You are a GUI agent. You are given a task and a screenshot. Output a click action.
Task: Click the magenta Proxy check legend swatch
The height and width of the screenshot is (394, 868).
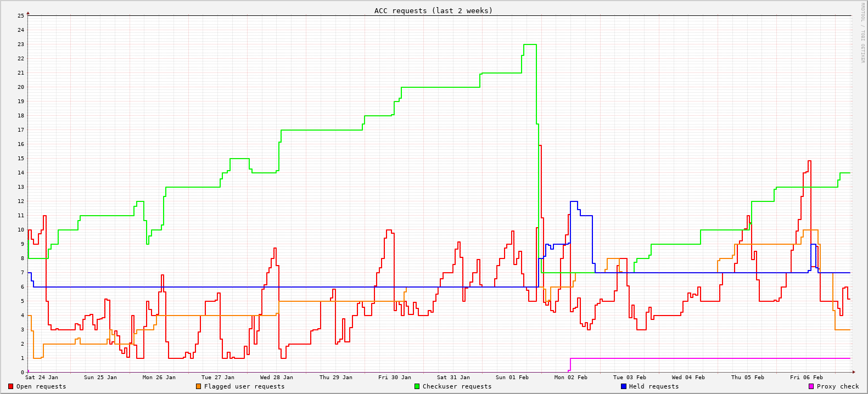click(811, 386)
